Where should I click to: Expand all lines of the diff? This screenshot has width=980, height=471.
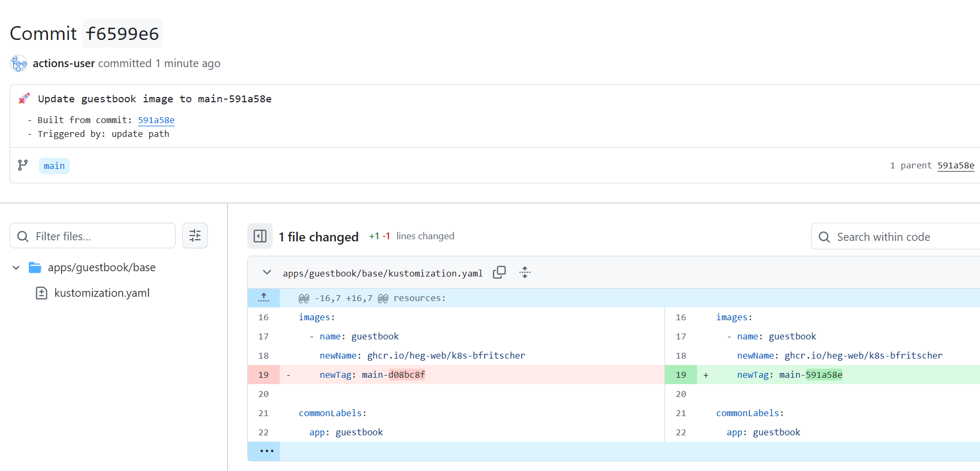(x=525, y=273)
